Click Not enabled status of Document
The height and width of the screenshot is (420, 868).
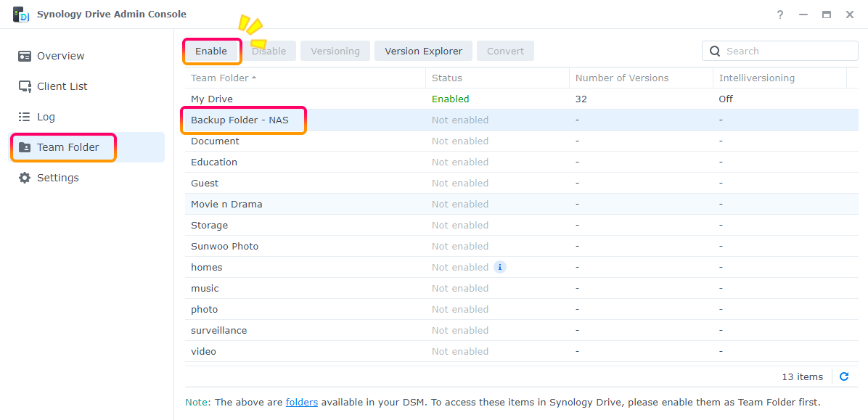point(460,141)
